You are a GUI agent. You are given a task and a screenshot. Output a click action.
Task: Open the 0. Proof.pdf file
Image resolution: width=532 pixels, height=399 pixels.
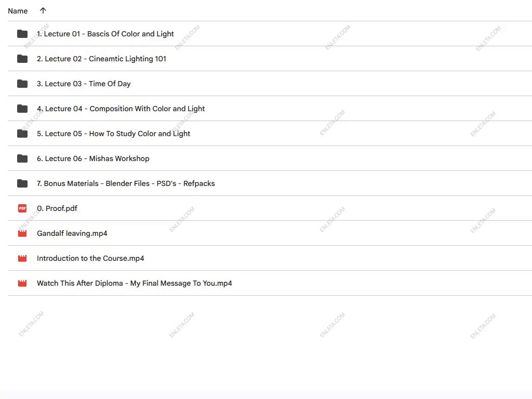pos(57,208)
